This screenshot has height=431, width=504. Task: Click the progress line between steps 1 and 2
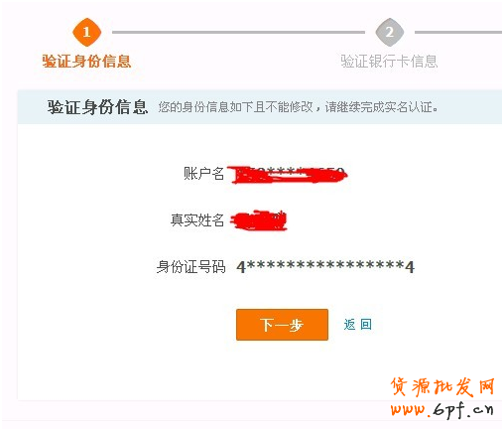pyautogui.click(x=238, y=33)
